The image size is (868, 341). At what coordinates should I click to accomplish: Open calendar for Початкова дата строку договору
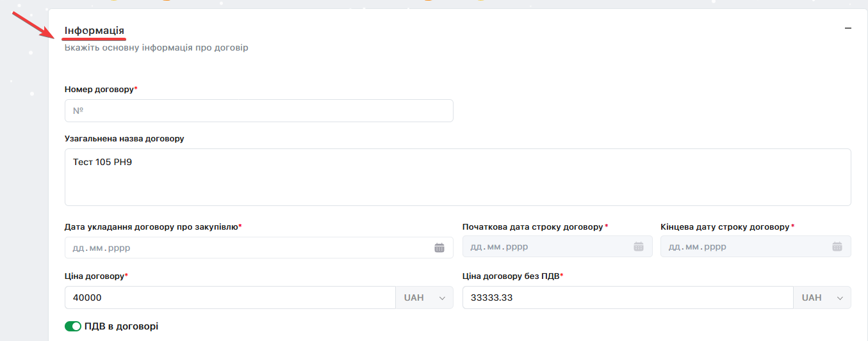click(638, 246)
